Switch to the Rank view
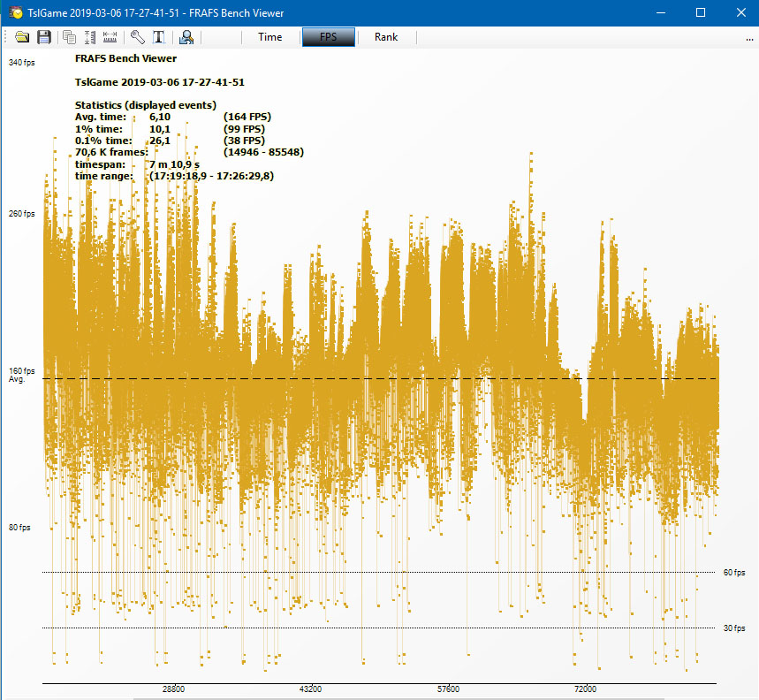The image size is (759, 700). [386, 37]
